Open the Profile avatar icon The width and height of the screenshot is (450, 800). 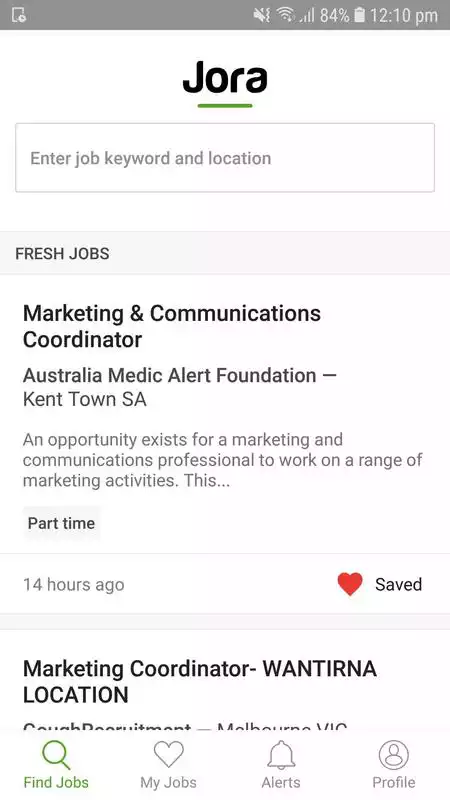tap(393, 755)
